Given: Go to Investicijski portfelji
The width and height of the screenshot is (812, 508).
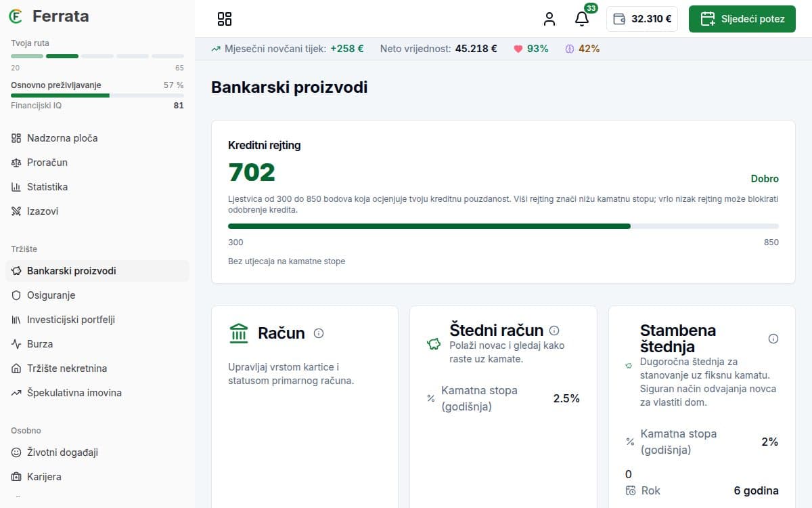Looking at the screenshot, I should (97, 320).
